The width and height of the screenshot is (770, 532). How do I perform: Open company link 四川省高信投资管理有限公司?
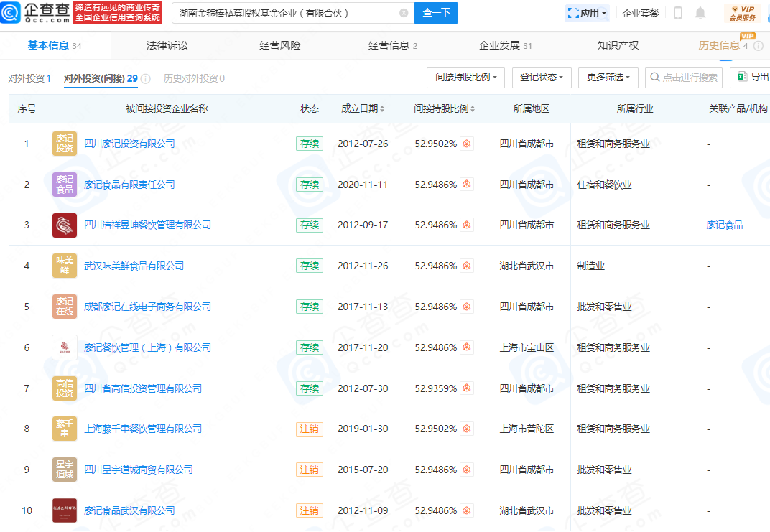pos(143,388)
